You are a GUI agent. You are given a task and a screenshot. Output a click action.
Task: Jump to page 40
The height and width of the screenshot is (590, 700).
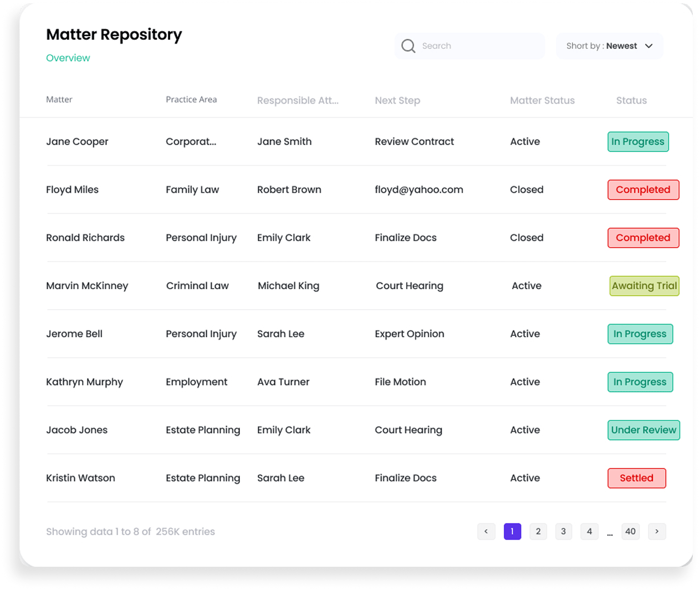click(x=630, y=531)
